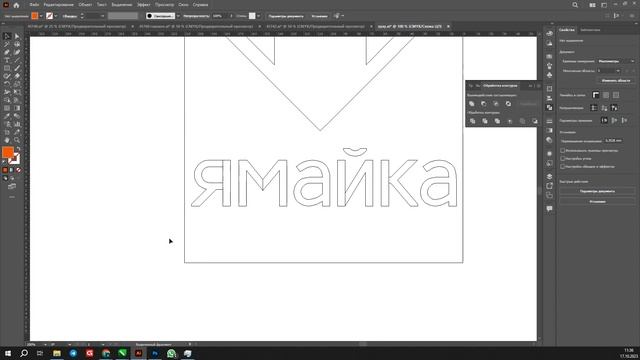This screenshot has height=360, width=640.
Task: Click document settings button in control bar
Action: pos(286,16)
